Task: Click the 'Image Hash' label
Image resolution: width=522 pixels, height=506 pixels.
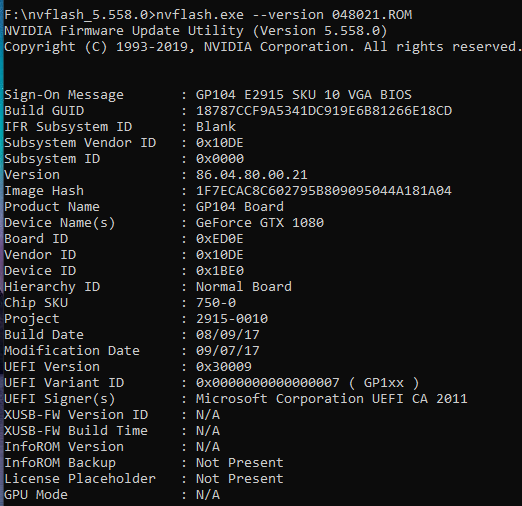Action: 44,191
